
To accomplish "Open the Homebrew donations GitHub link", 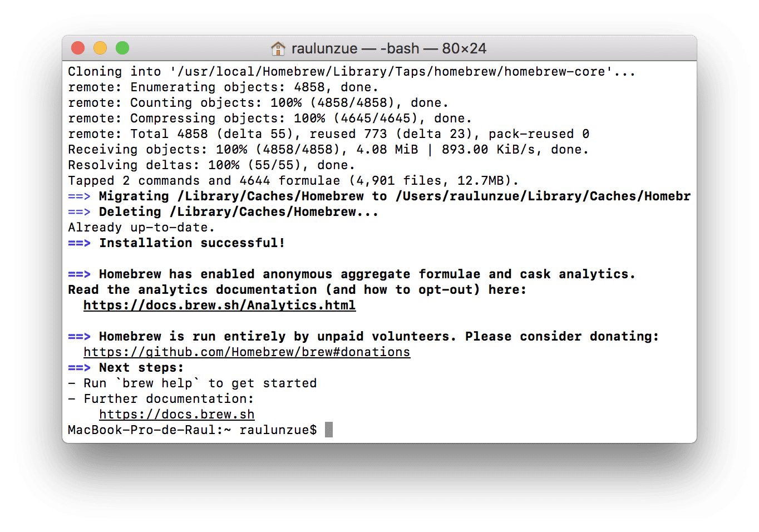I will click(247, 352).
